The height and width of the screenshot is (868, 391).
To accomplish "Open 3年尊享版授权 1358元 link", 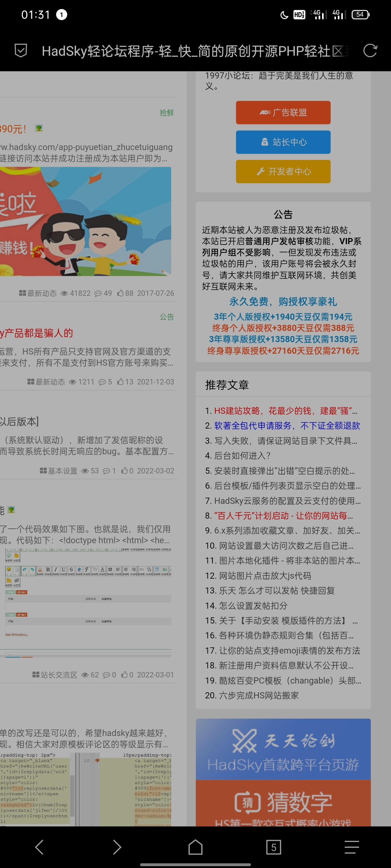I will [283, 339].
